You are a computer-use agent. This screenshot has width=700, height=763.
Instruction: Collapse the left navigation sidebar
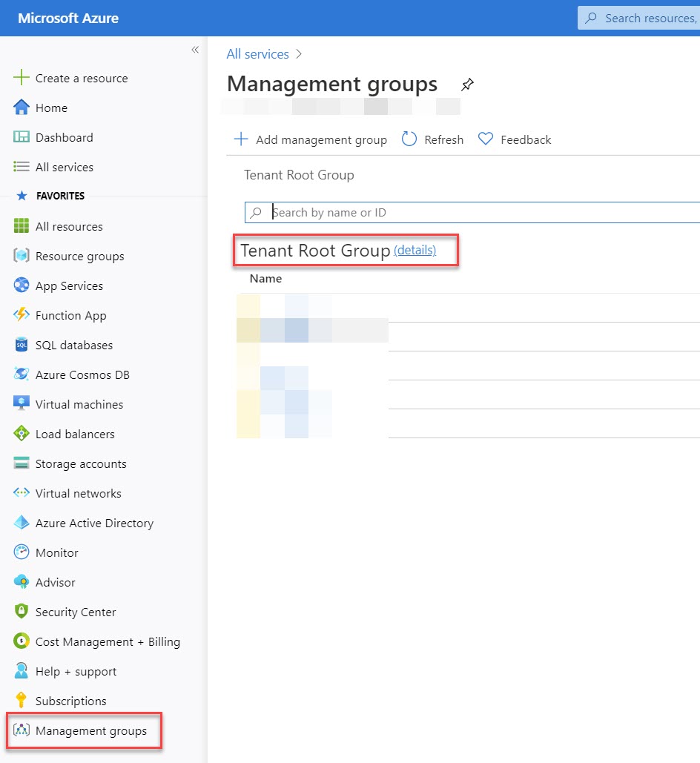click(x=195, y=50)
